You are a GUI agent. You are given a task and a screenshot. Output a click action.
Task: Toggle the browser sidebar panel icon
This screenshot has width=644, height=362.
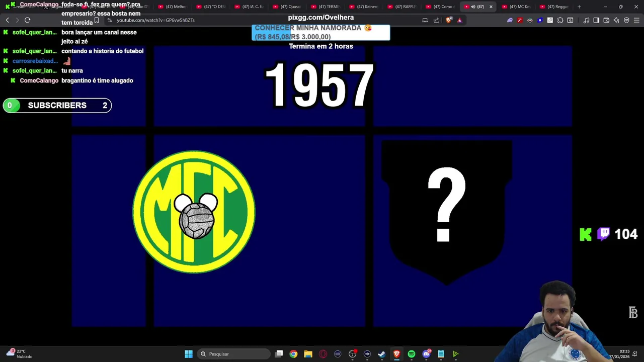[596, 20]
